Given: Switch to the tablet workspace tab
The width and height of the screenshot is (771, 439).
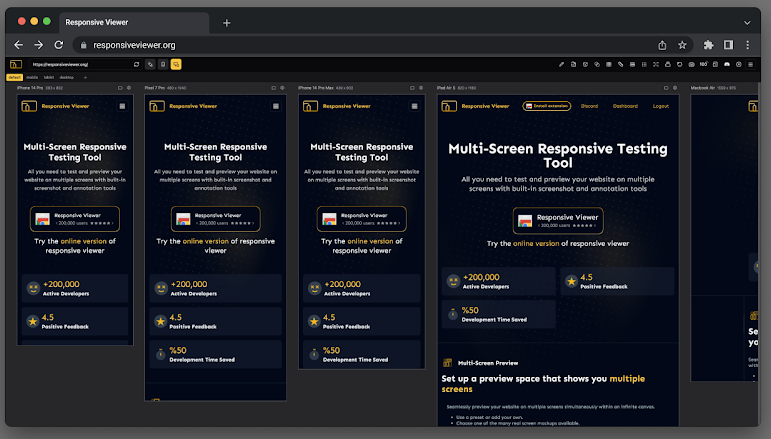Looking at the screenshot, I should (x=49, y=77).
